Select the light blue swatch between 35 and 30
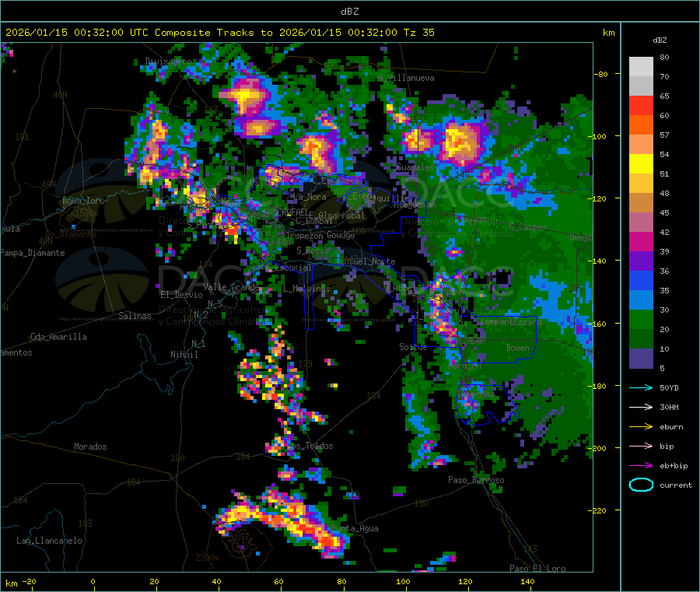This screenshot has width=700, height=592. [x=641, y=300]
